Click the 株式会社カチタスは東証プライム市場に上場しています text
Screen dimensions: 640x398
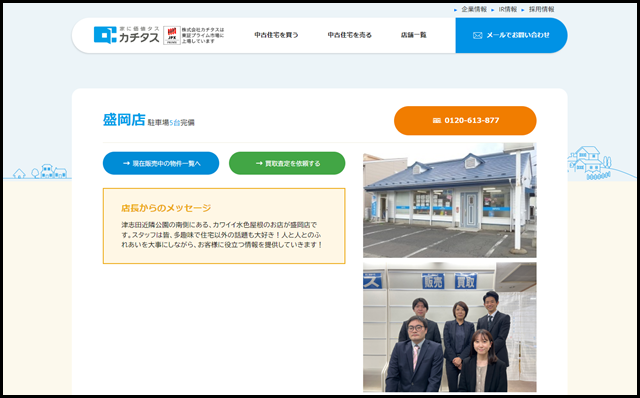coord(203,36)
